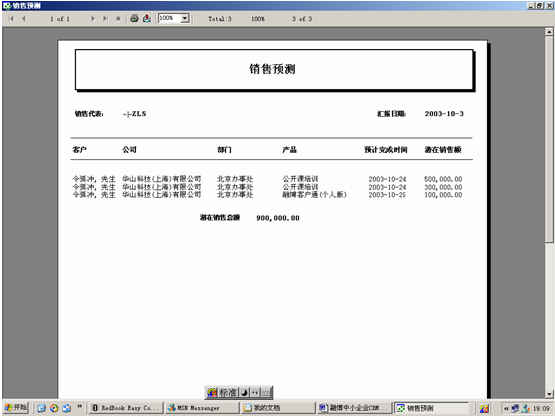The width and height of the screenshot is (555, 418).
Task: Go to first page of report
Action: pos(12,19)
